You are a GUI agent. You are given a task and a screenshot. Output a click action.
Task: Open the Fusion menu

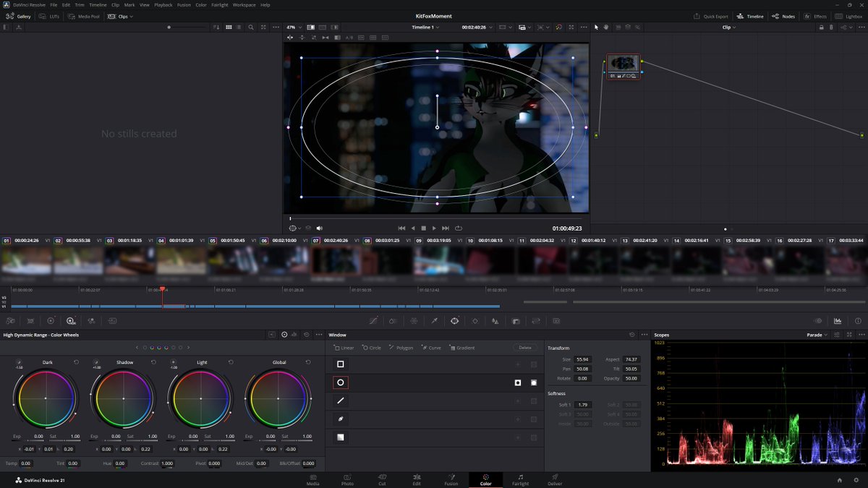tap(184, 4)
